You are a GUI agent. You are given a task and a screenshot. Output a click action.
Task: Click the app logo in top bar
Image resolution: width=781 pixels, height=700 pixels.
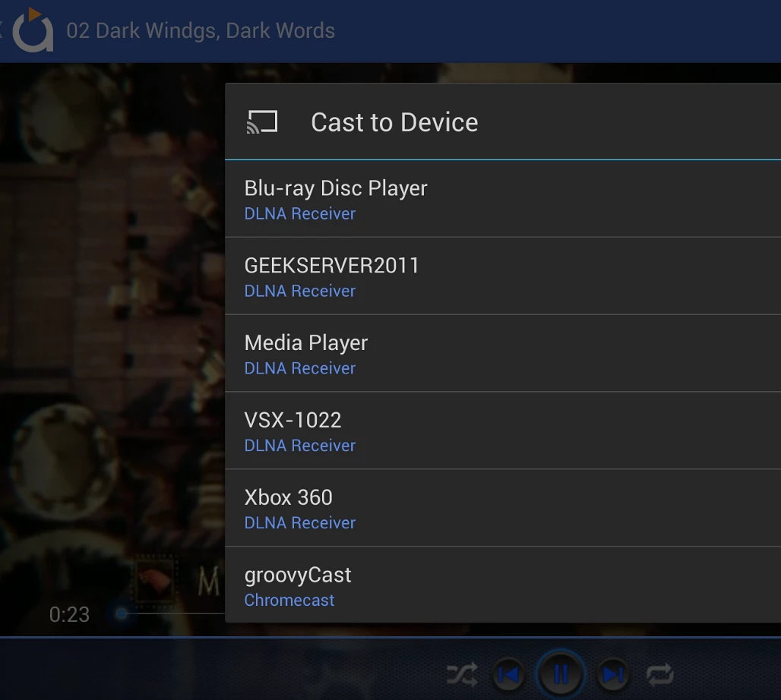tap(33, 30)
